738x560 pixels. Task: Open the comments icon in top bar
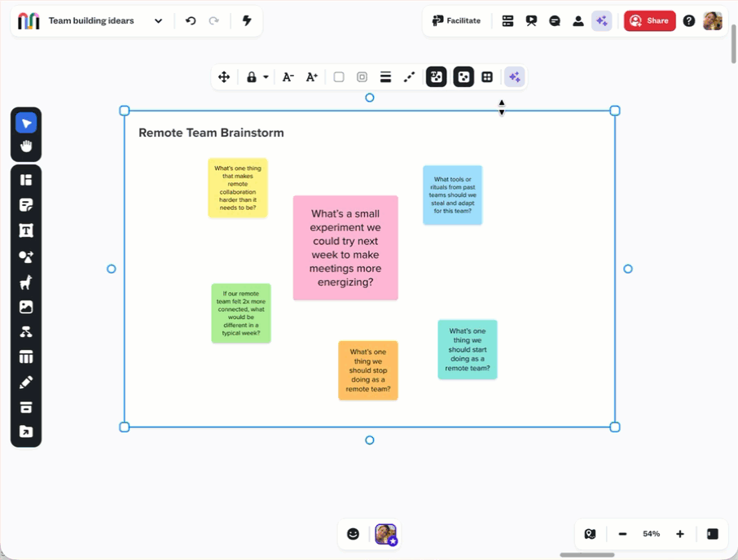coord(555,20)
